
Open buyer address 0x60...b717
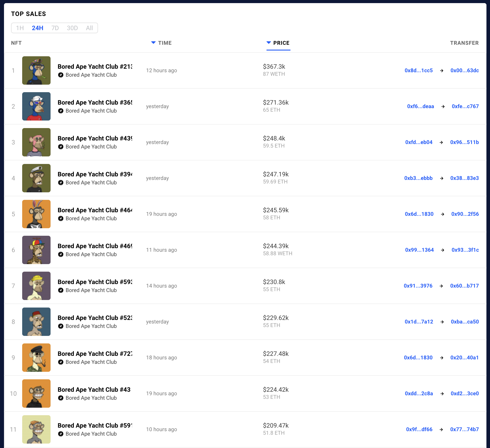(465, 286)
